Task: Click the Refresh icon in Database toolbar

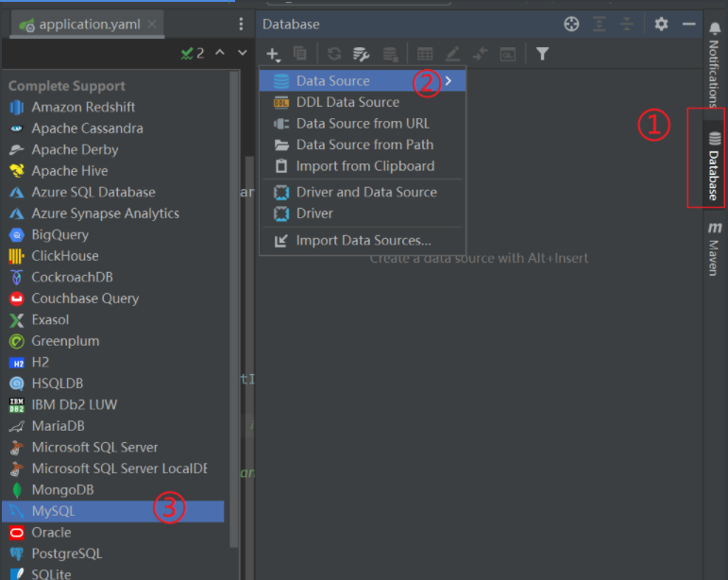Action: (334, 54)
